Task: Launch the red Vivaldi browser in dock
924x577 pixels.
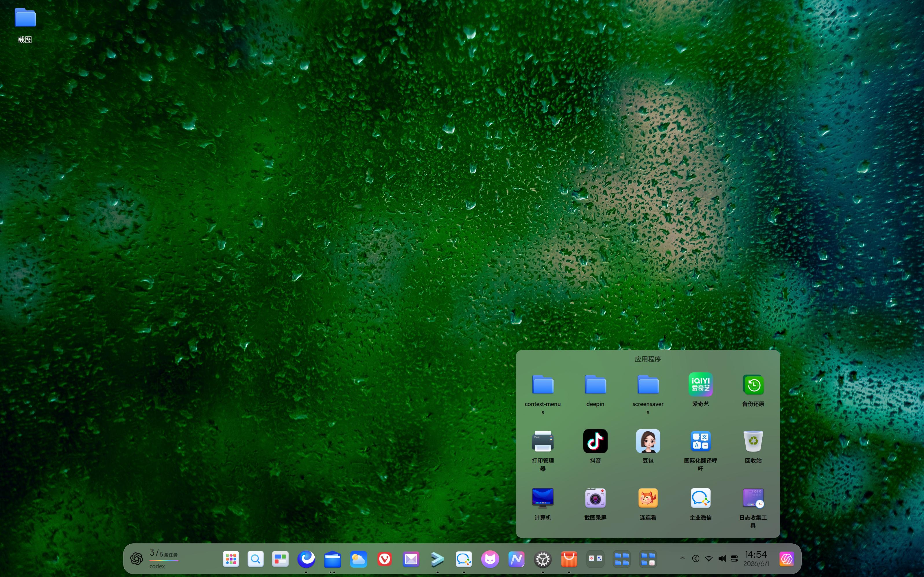Action: pos(385,559)
